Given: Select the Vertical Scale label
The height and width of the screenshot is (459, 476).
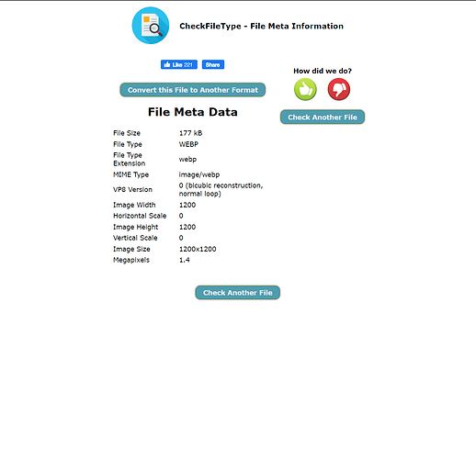Looking at the screenshot, I should tap(135, 238).
